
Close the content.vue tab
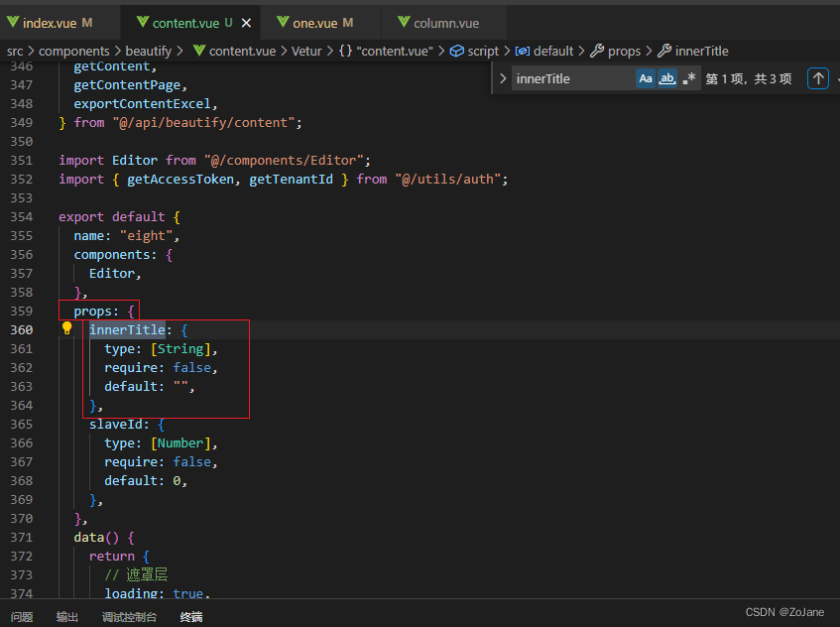pyautogui.click(x=246, y=23)
